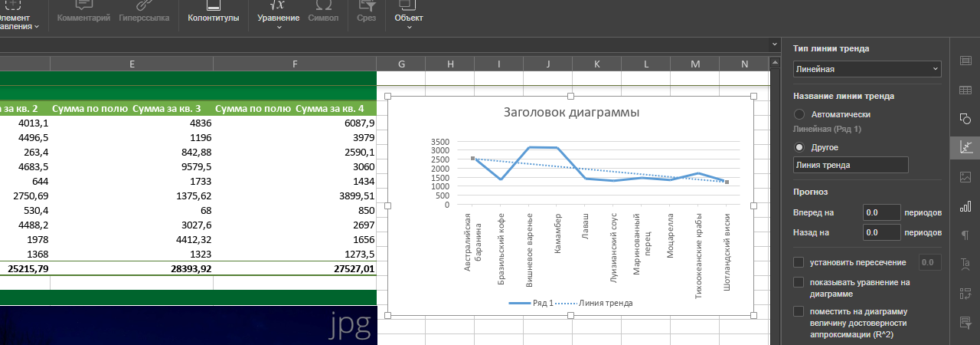980x345 pixels.
Task: Select column header G
Action: (401, 64)
